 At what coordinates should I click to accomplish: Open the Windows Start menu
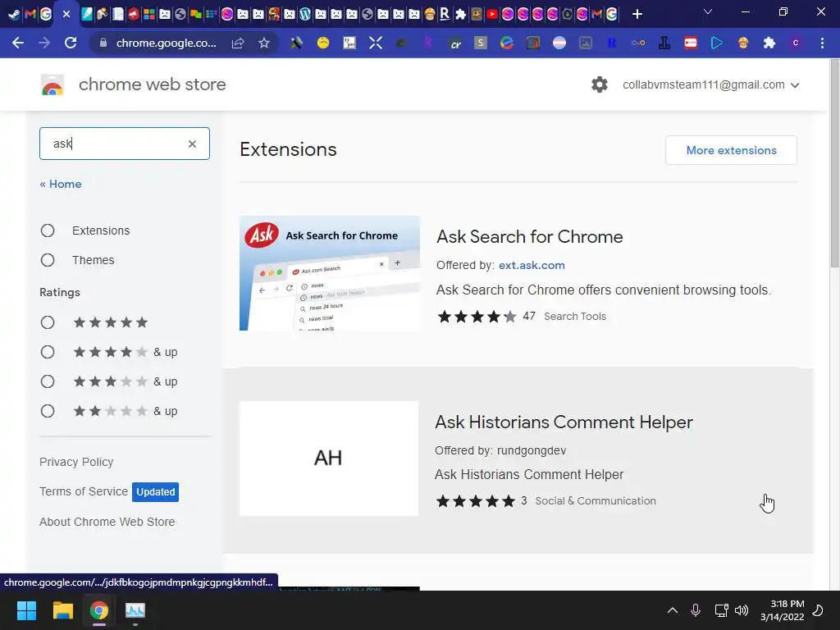pyautogui.click(x=26, y=610)
